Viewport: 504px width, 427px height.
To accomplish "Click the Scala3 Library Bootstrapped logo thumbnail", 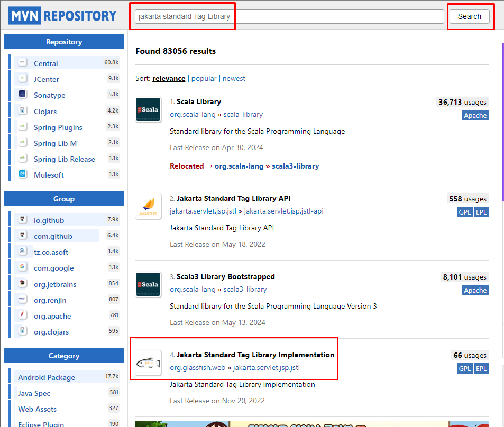I will tap(148, 284).
